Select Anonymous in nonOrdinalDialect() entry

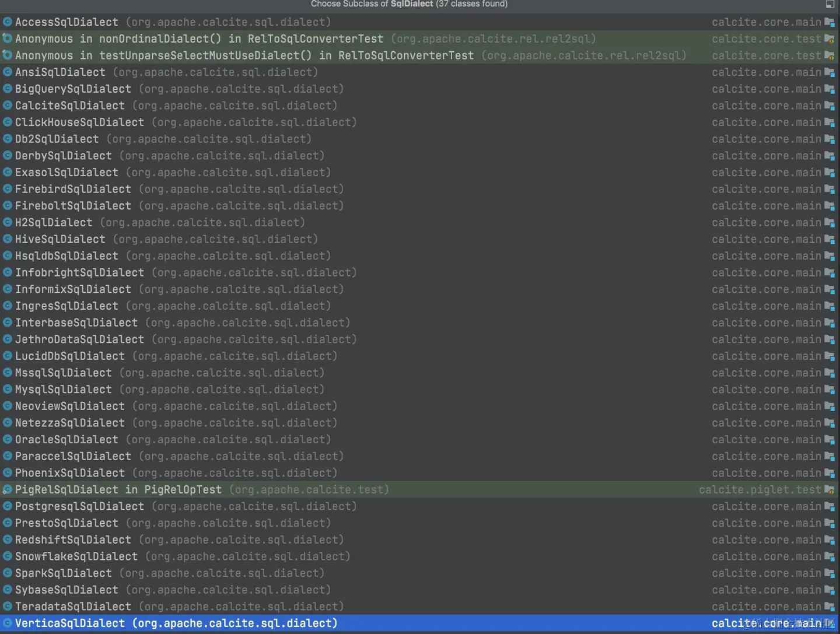click(419, 38)
